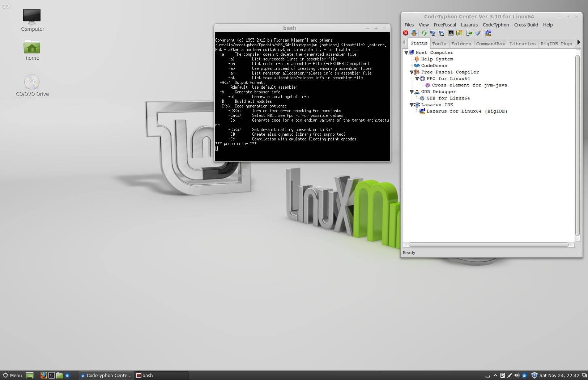Switch to the Libraries tab

(523, 44)
